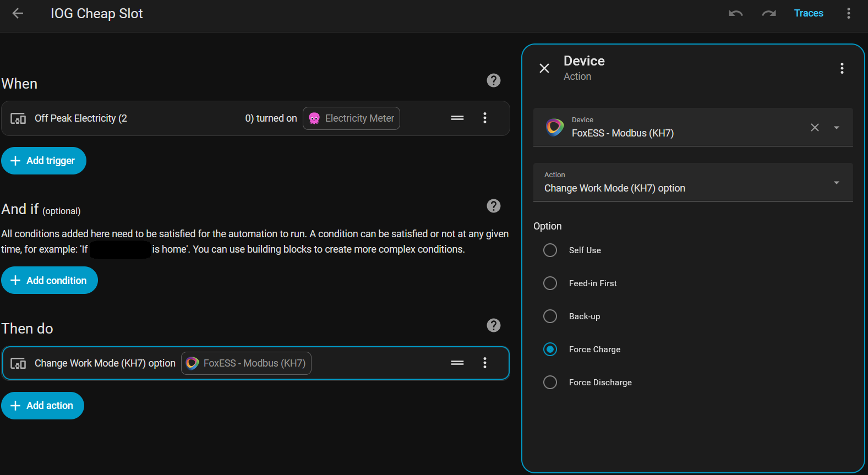Select the Feed-in First option

pyautogui.click(x=550, y=283)
